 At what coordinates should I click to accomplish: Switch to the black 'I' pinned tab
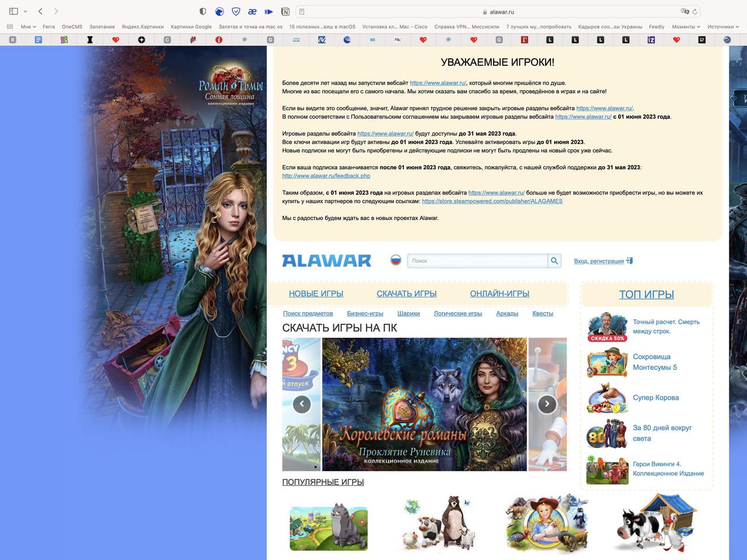pos(90,40)
